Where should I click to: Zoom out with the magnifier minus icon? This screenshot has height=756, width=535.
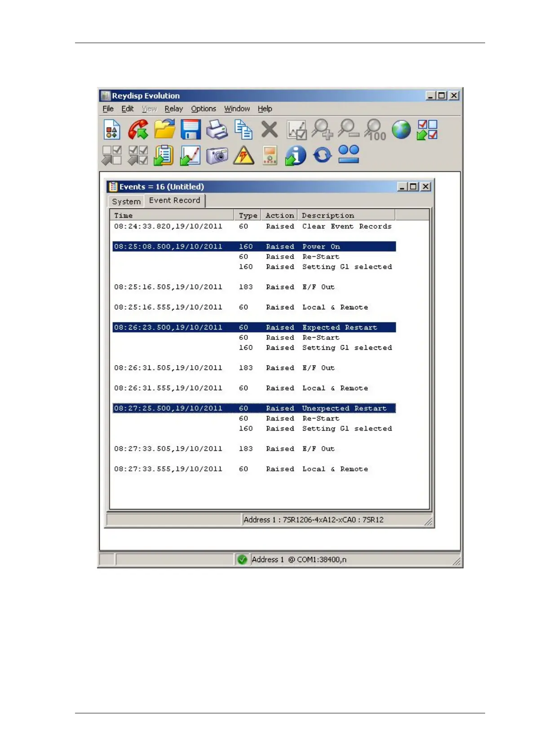349,129
